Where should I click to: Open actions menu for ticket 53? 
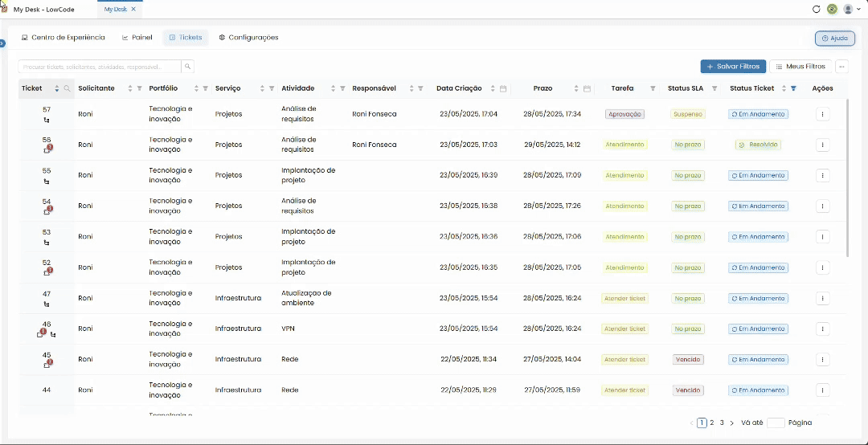coord(823,237)
